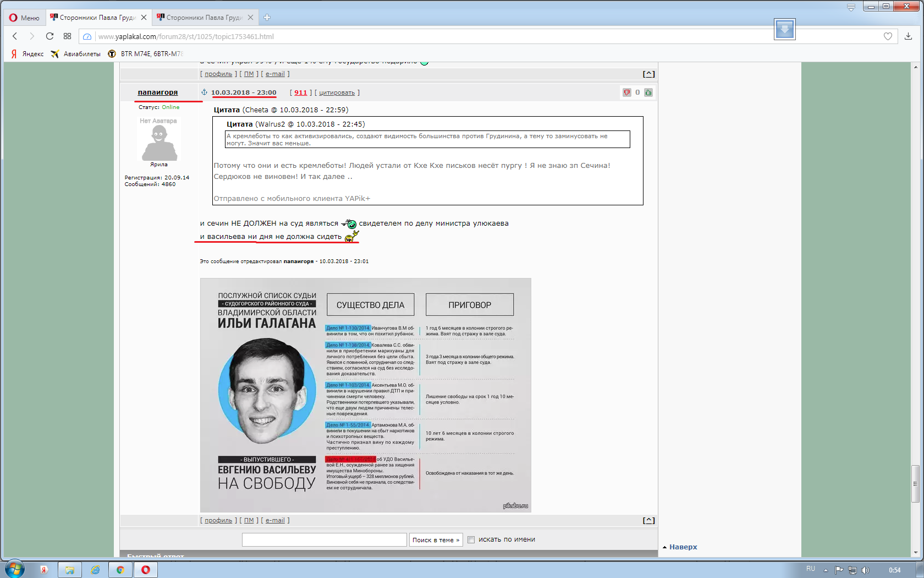Open downloads arrow icon
This screenshot has width=924, height=578.
(908, 36)
